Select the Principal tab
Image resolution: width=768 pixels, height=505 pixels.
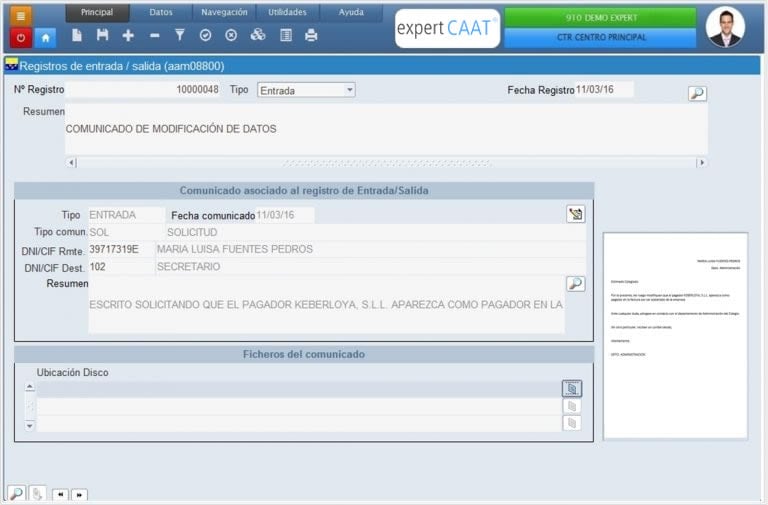coord(97,12)
